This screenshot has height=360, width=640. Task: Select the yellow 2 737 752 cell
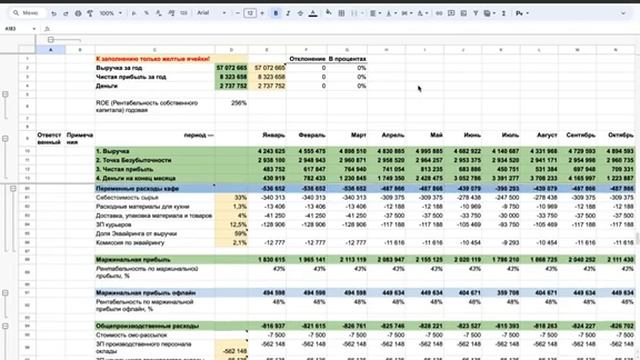(x=267, y=86)
